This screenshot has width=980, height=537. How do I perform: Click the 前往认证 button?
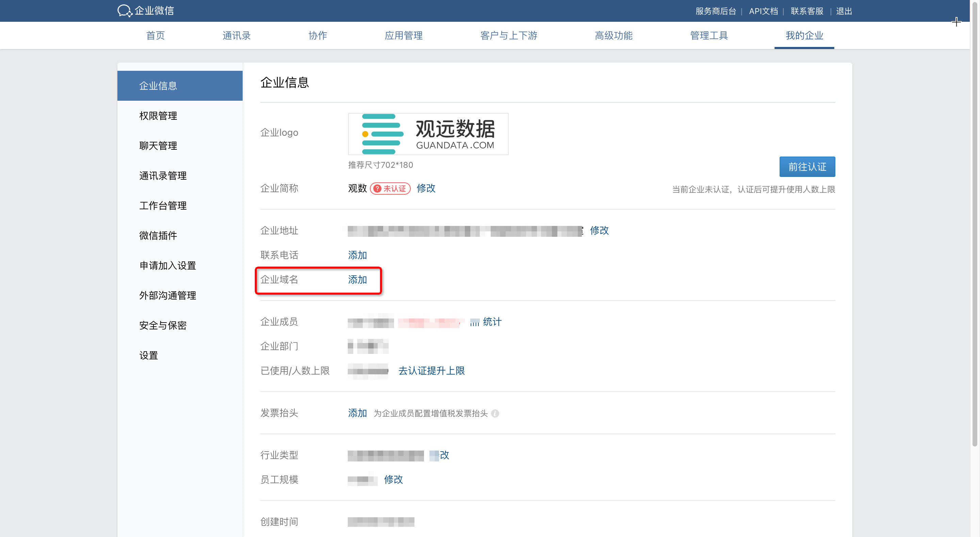(807, 167)
